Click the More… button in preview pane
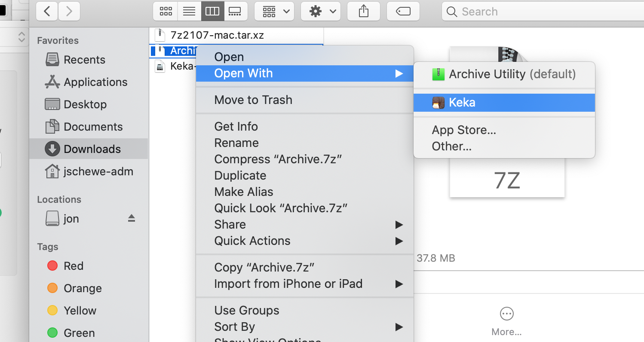This screenshot has height=342, width=644. tap(506, 321)
